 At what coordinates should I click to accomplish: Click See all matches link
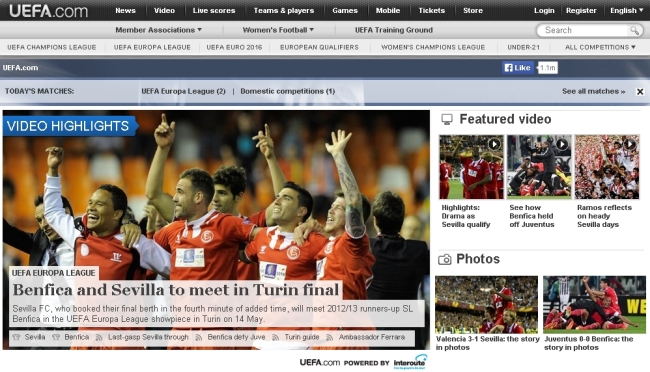pyautogui.click(x=593, y=91)
